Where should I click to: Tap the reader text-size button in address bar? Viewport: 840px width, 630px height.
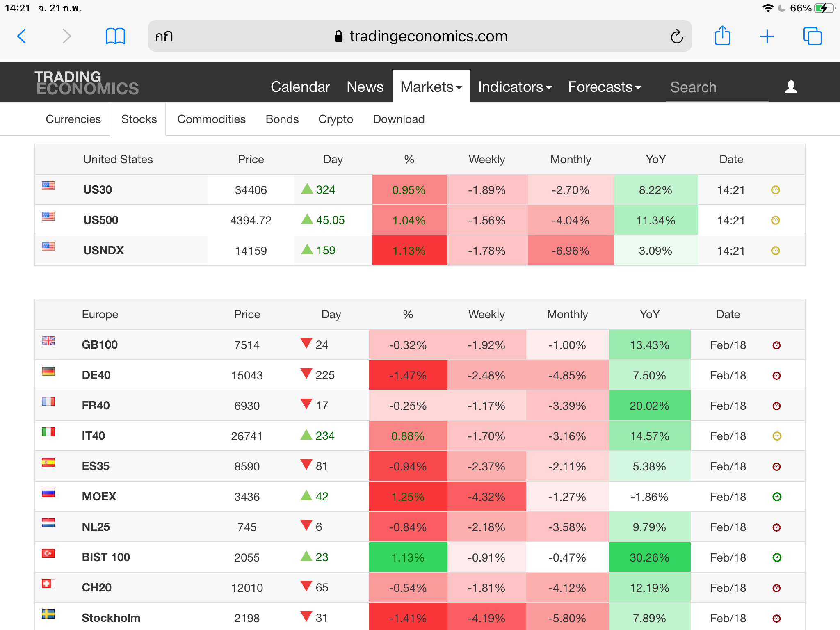[164, 37]
